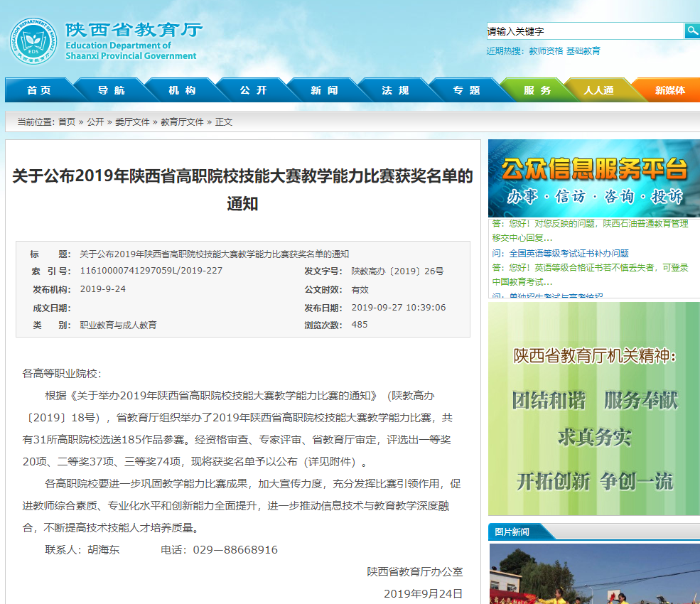The image size is (700, 604).
Task: Click the Education Department round logo
Action: pos(31,41)
